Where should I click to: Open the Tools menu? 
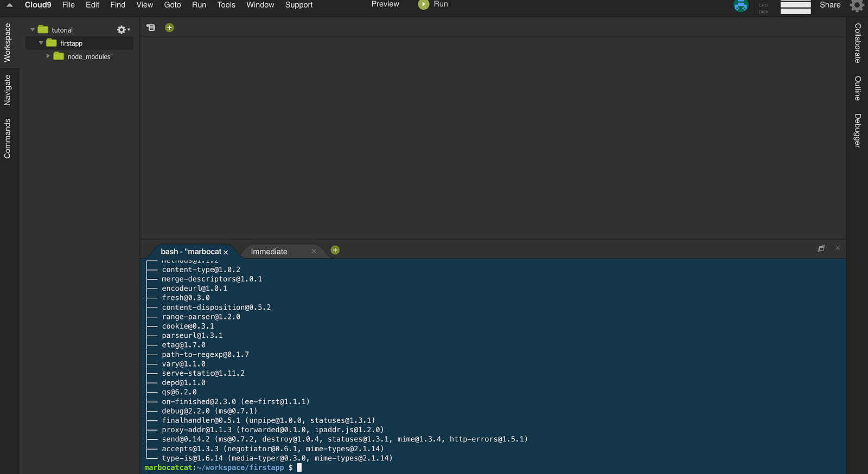226,5
